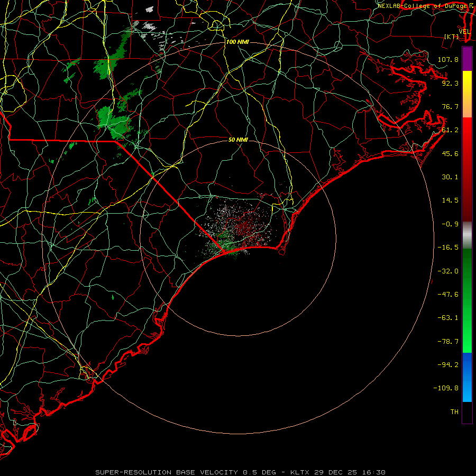
Task: Click the 14.5 velocity scale value
Action: click(450, 200)
